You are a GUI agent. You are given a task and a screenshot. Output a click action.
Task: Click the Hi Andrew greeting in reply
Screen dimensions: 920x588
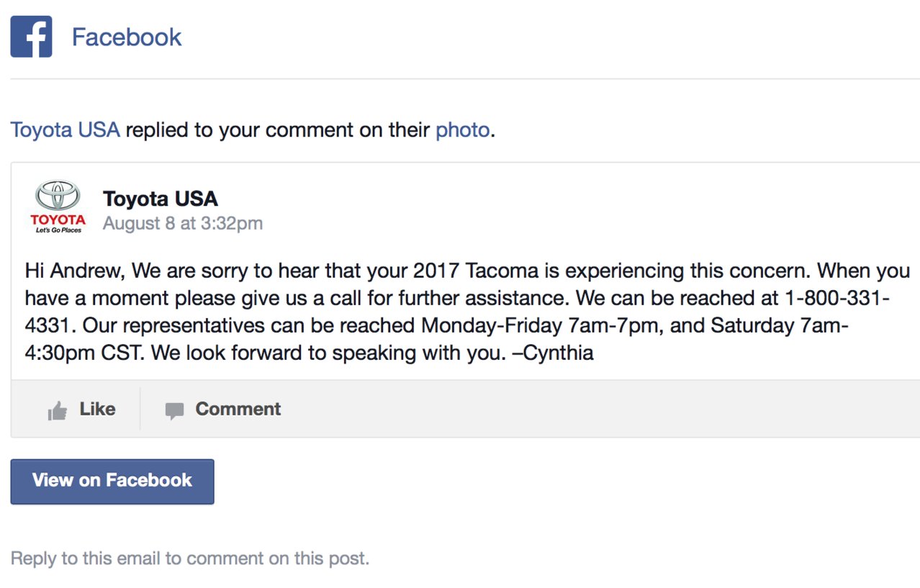[x=76, y=271]
